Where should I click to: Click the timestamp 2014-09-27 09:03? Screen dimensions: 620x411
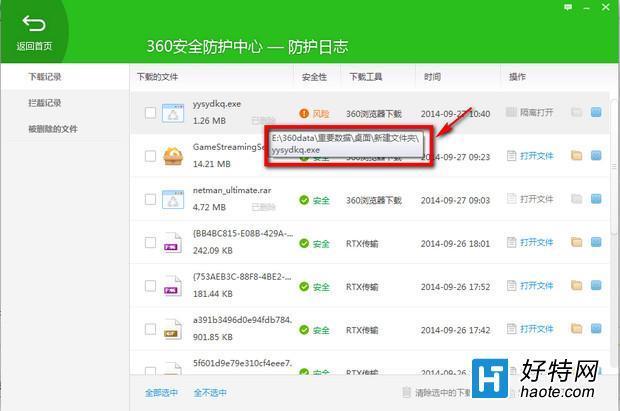455,201
